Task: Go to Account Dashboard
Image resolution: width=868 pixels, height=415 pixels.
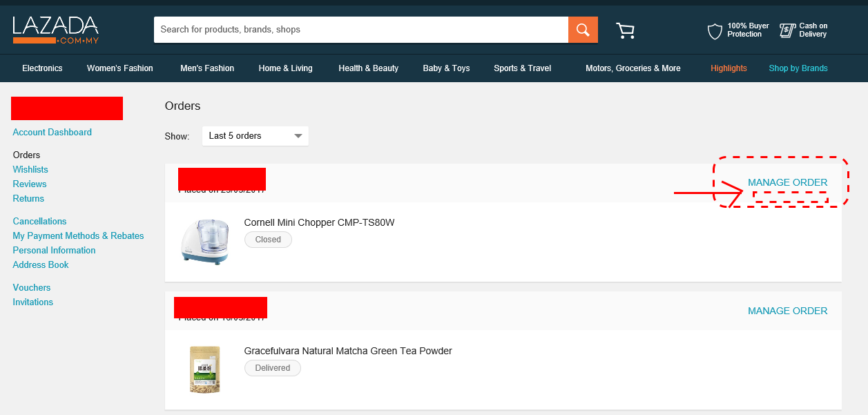Action: [52, 132]
